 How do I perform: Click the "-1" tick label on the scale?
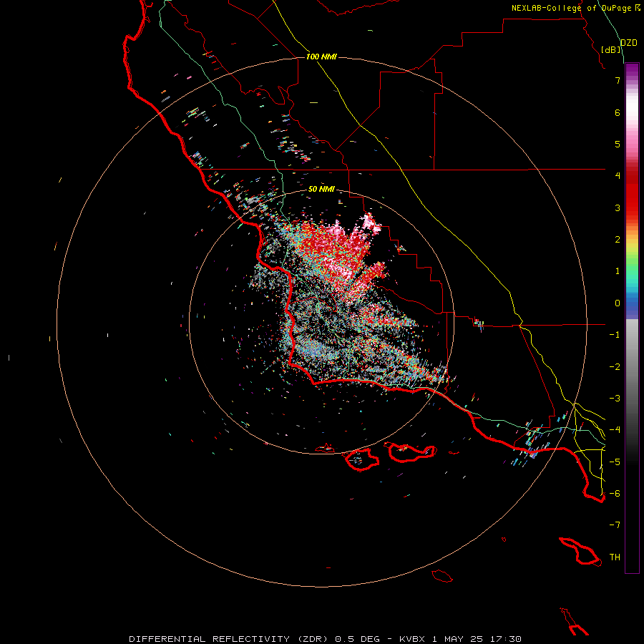[x=615, y=335]
